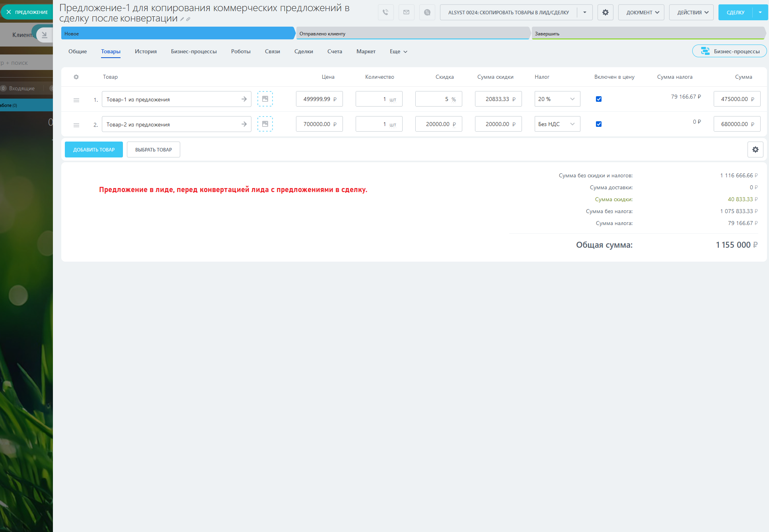Open settings gear next to Документ button
Viewport: 769px width, 532px height.
click(605, 12)
